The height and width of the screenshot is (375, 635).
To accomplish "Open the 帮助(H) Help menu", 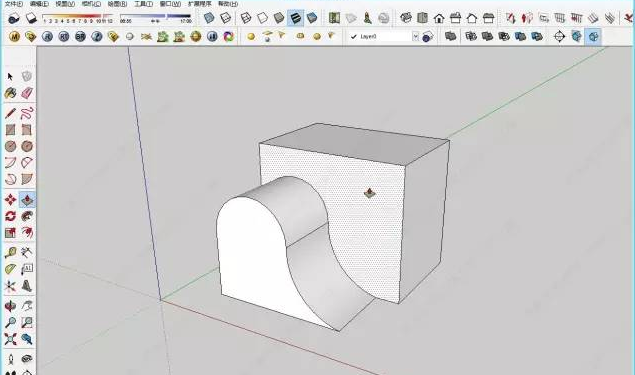I will click(228, 4).
